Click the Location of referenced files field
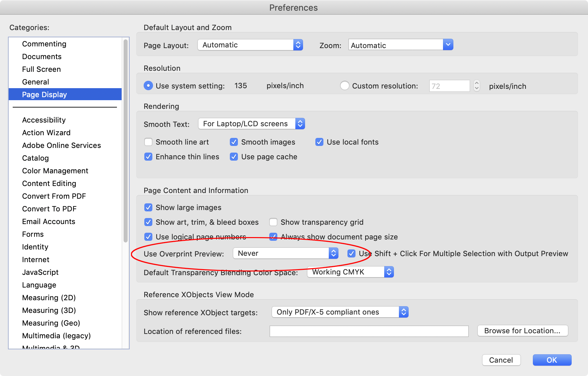This screenshot has width=588, height=376. click(369, 331)
